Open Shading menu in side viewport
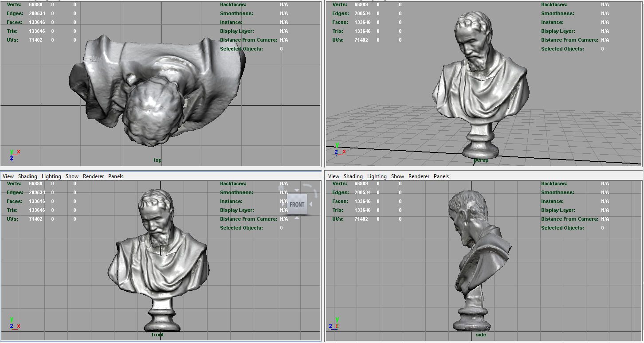 (x=353, y=176)
